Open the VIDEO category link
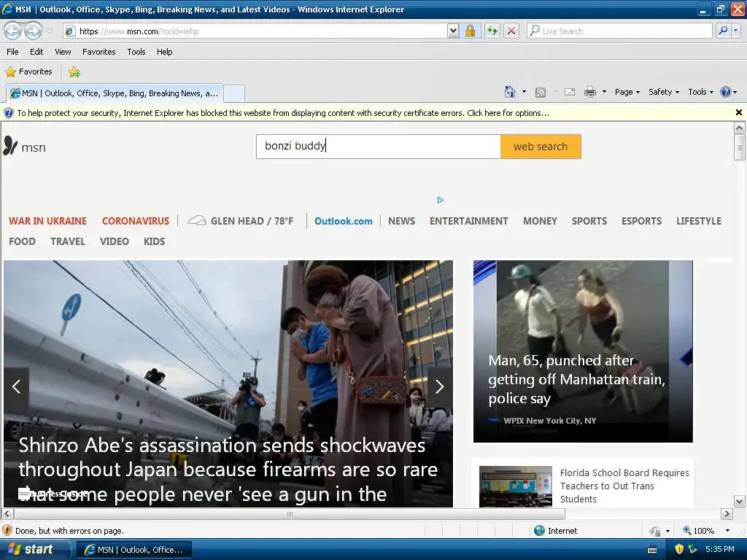 [115, 241]
